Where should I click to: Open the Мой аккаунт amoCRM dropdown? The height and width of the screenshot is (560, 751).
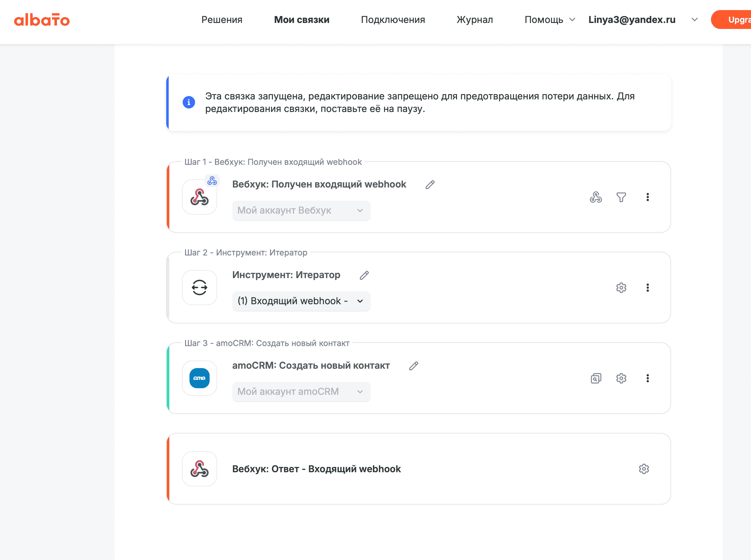(301, 391)
